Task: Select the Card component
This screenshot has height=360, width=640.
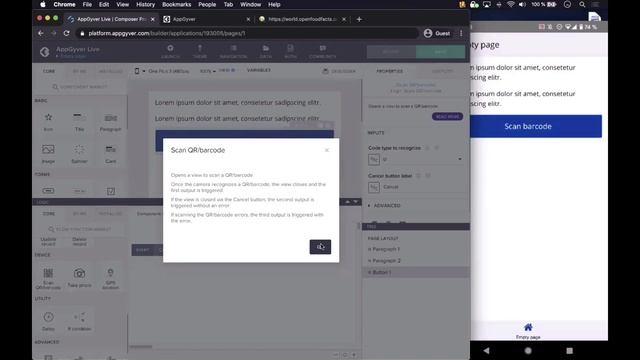Action: tap(110, 154)
